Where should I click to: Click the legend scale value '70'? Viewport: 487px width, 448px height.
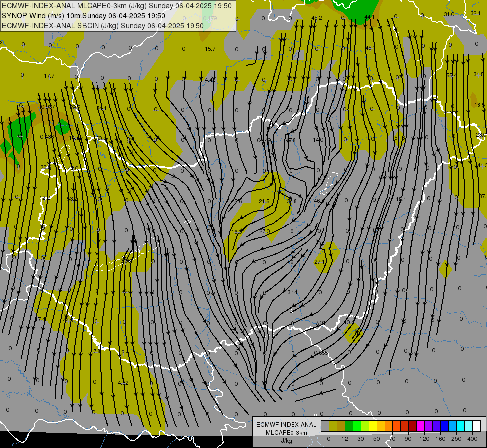click(392, 439)
